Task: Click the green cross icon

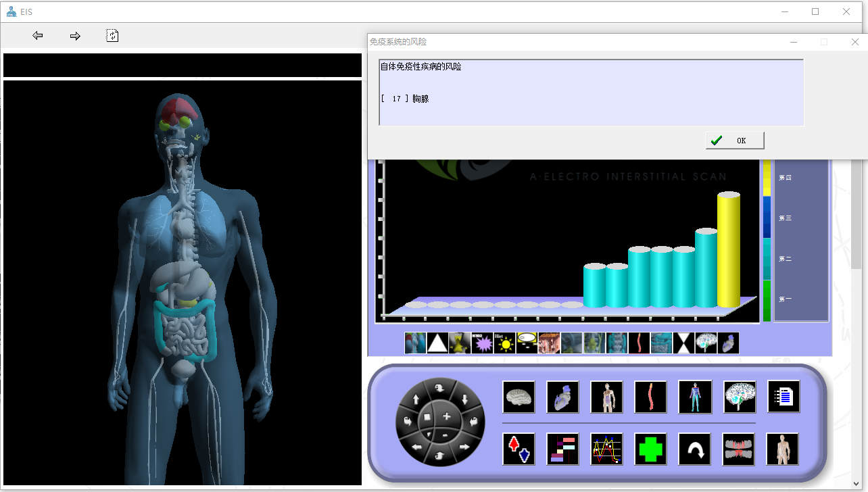Action: click(x=650, y=449)
